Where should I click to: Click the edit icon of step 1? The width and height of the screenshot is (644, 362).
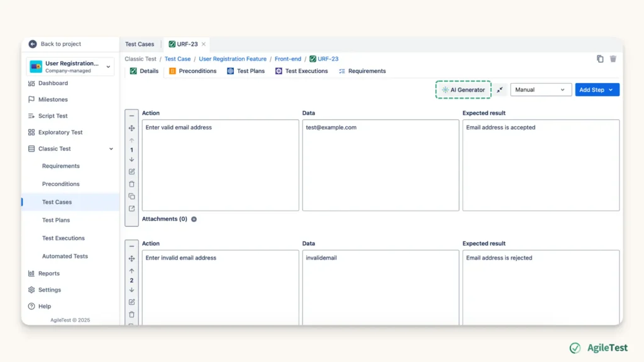(131, 172)
